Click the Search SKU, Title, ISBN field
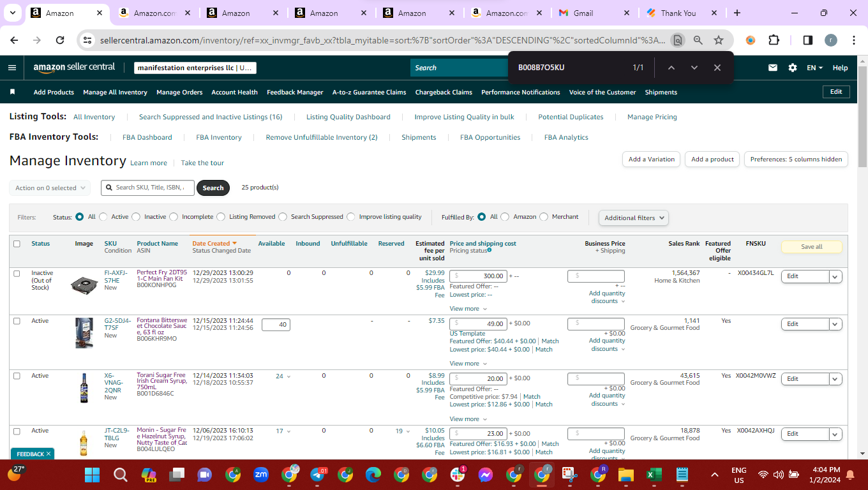 point(147,188)
